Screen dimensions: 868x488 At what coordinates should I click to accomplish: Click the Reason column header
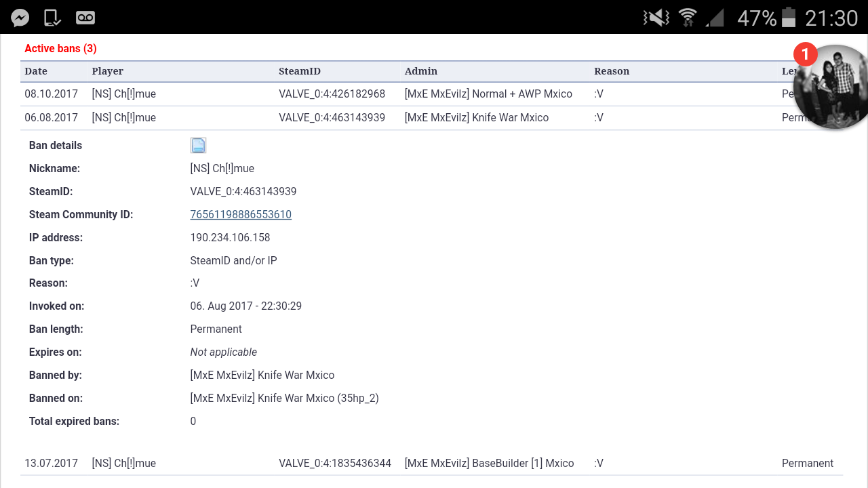pyautogui.click(x=612, y=71)
